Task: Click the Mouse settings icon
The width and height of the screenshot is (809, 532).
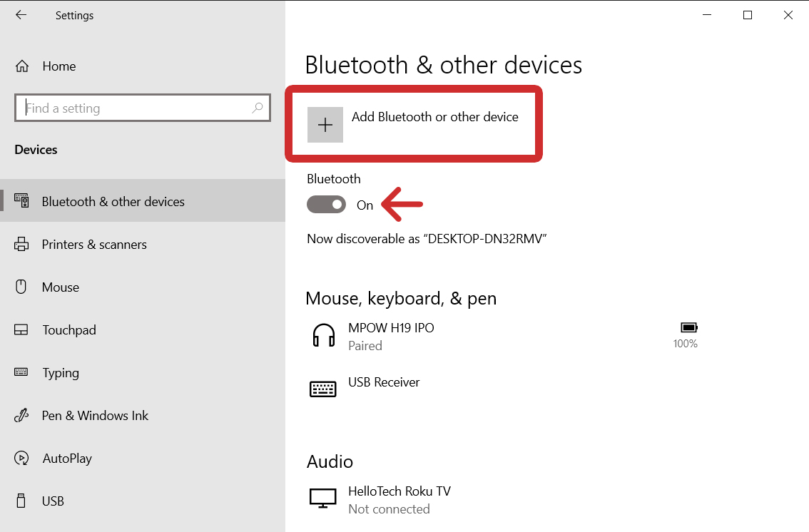Action: tap(22, 287)
